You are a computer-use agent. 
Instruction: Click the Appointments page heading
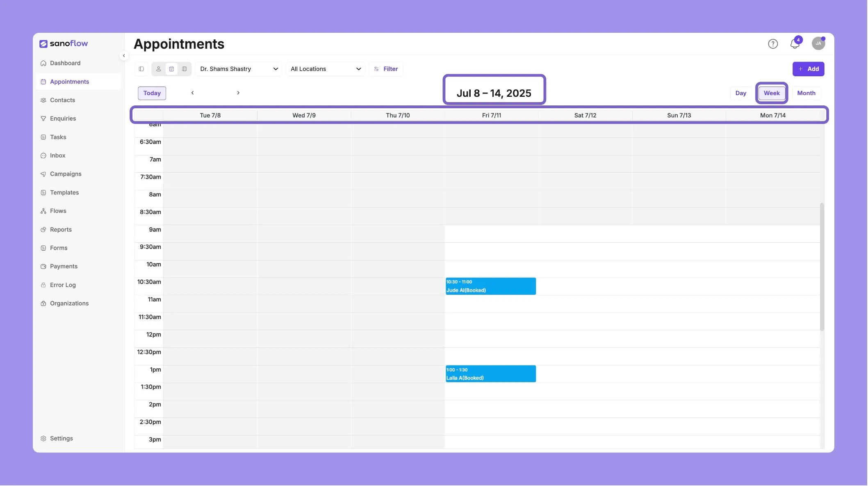point(179,44)
